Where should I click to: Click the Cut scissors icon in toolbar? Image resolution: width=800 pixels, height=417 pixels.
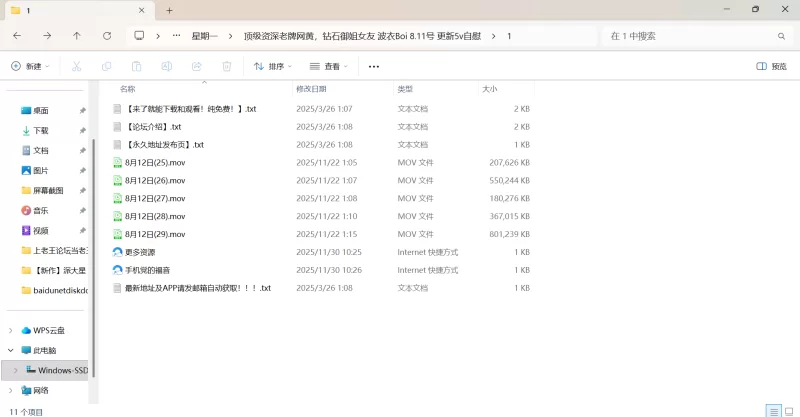click(76, 67)
